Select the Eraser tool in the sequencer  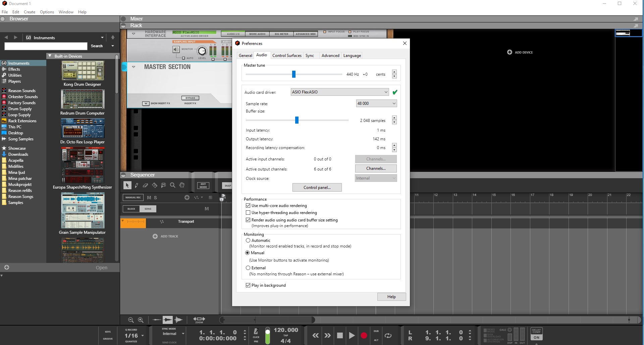pyautogui.click(x=145, y=185)
